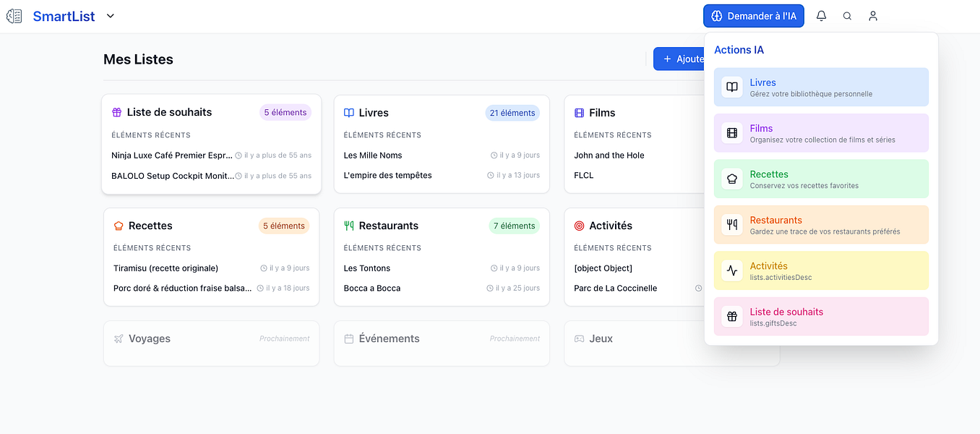Select the book icon on the Livres card
This screenshot has height=434, width=980.
[x=348, y=113]
